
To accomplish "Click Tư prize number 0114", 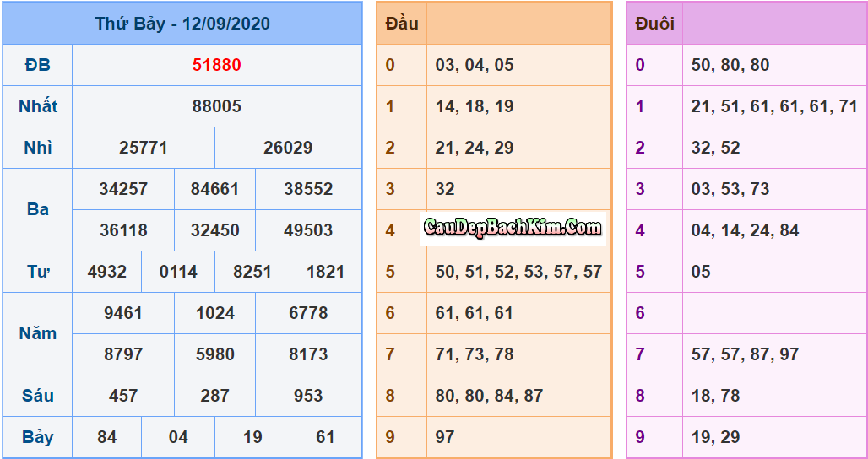I will click(x=178, y=272).
